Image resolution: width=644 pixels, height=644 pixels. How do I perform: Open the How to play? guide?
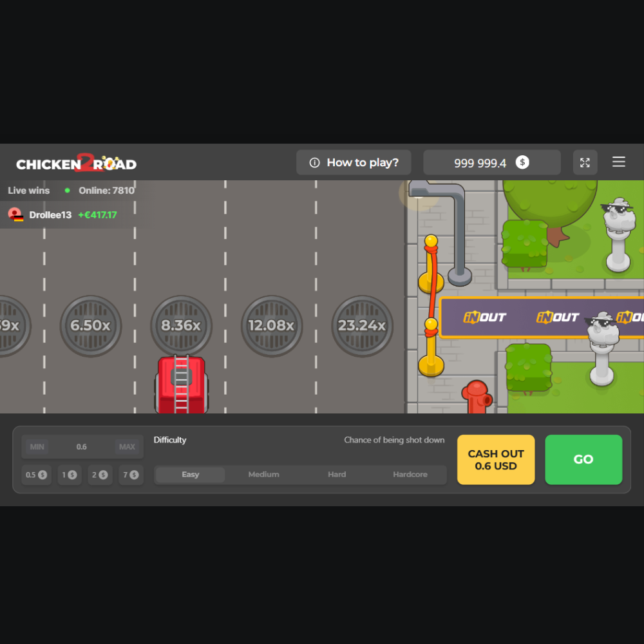point(354,162)
